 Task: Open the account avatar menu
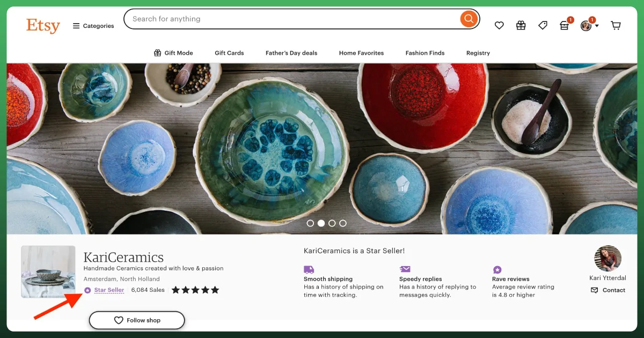coord(589,25)
